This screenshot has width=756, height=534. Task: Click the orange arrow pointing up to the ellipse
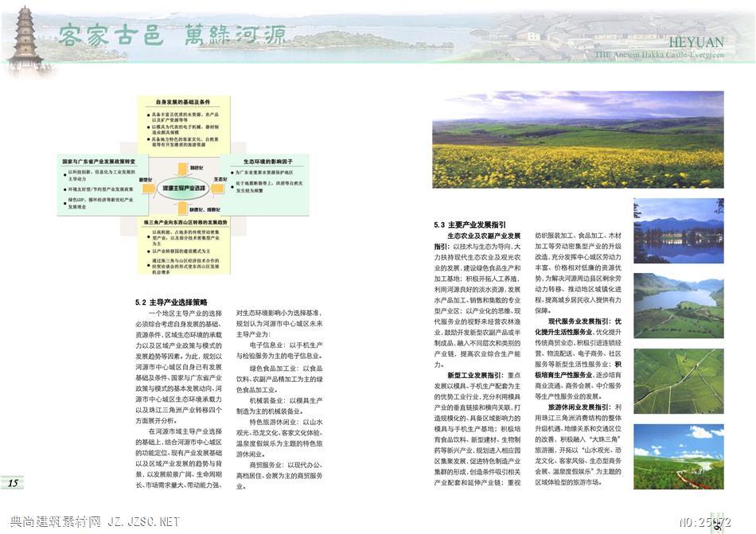183,208
